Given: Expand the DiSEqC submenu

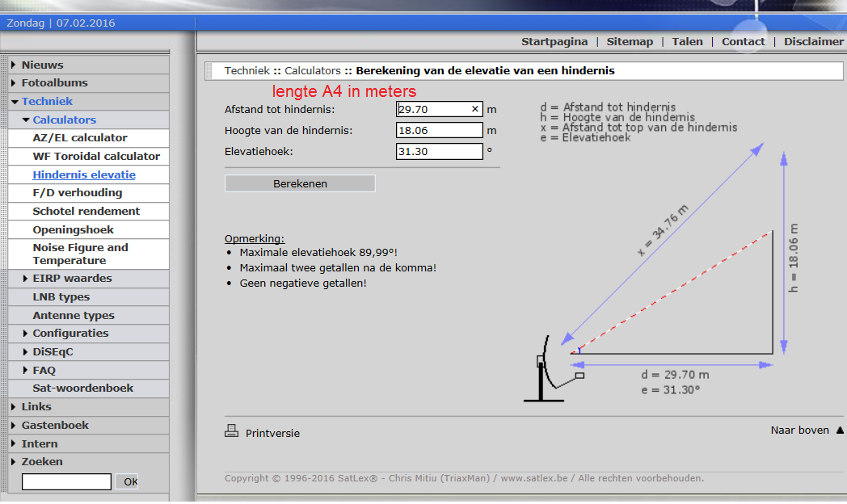Looking at the screenshot, I should (x=53, y=351).
